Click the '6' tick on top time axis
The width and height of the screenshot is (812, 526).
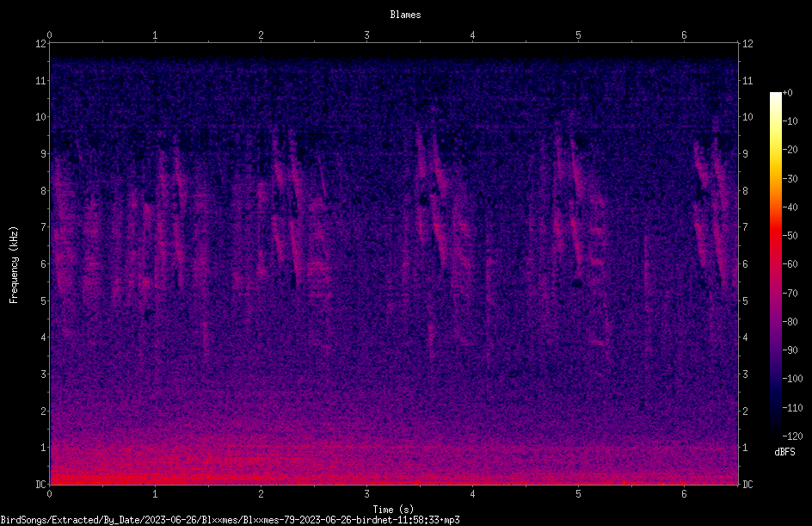684,35
